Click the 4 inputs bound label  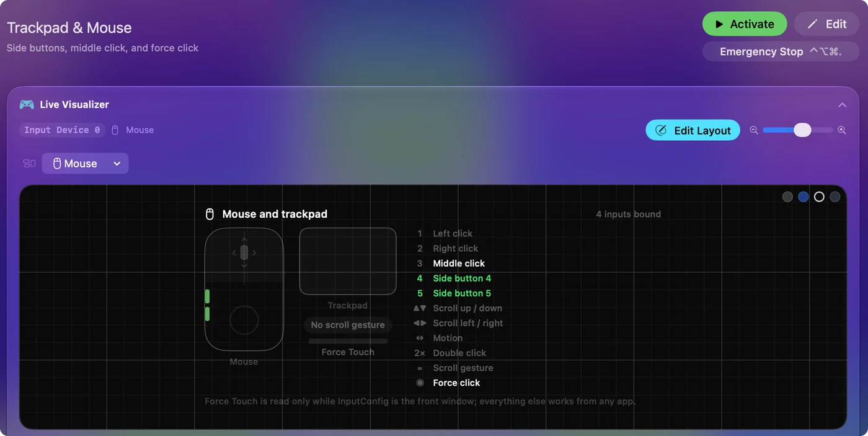[x=628, y=214]
